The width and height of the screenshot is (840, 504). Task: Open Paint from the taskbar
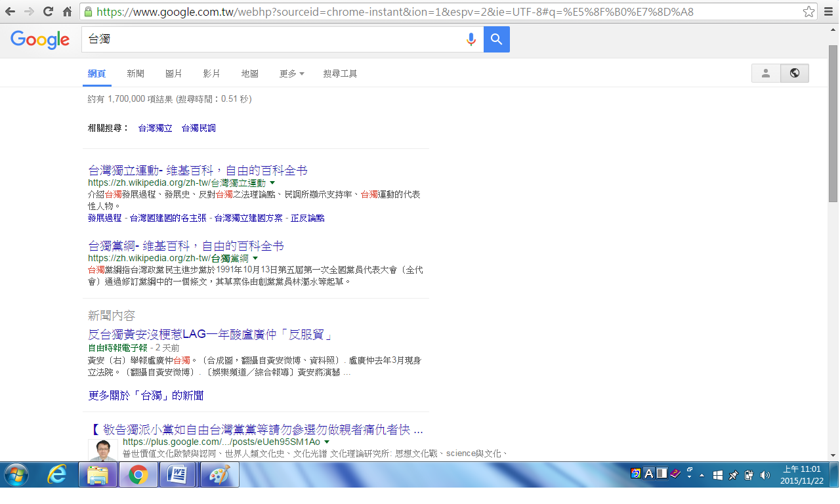pos(219,474)
